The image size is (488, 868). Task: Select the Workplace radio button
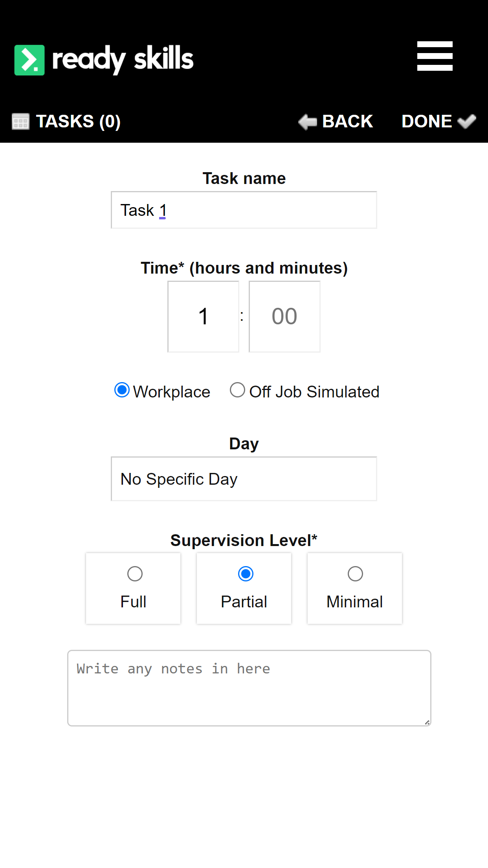click(122, 390)
